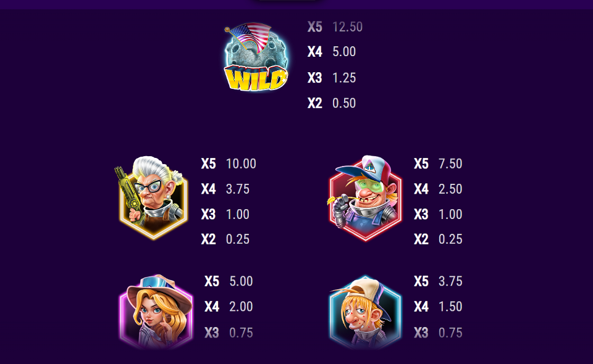Select the cowgirl's X4 2.00 payout
593x364 pixels.
pyautogui.click(x=229, y=307)
